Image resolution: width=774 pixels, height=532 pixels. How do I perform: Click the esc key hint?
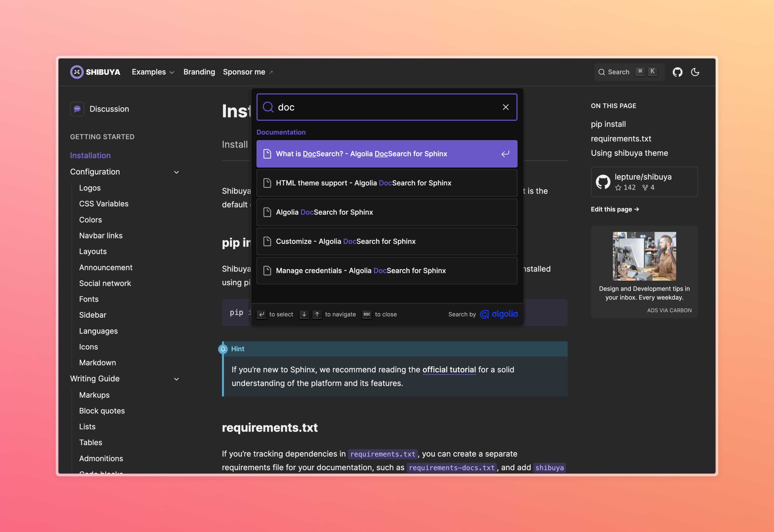(x=367, y=314)
